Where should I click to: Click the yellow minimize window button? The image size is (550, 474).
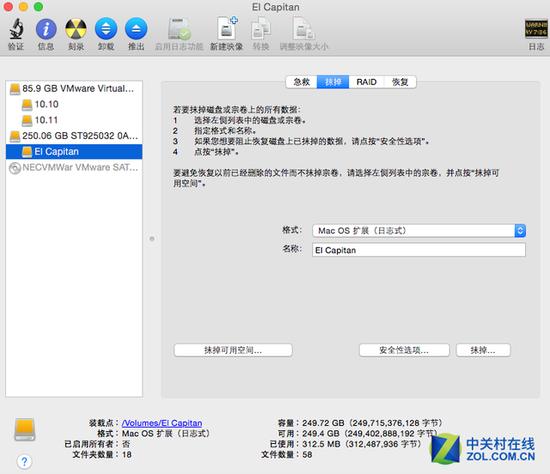coord(23,6)
